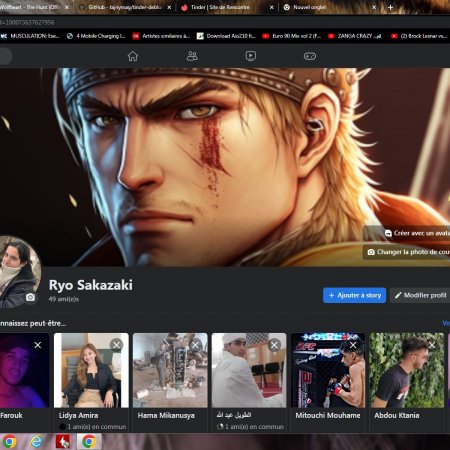
Task: Open the Lidya Amira suggestion photo
Action: click(91, 370)
